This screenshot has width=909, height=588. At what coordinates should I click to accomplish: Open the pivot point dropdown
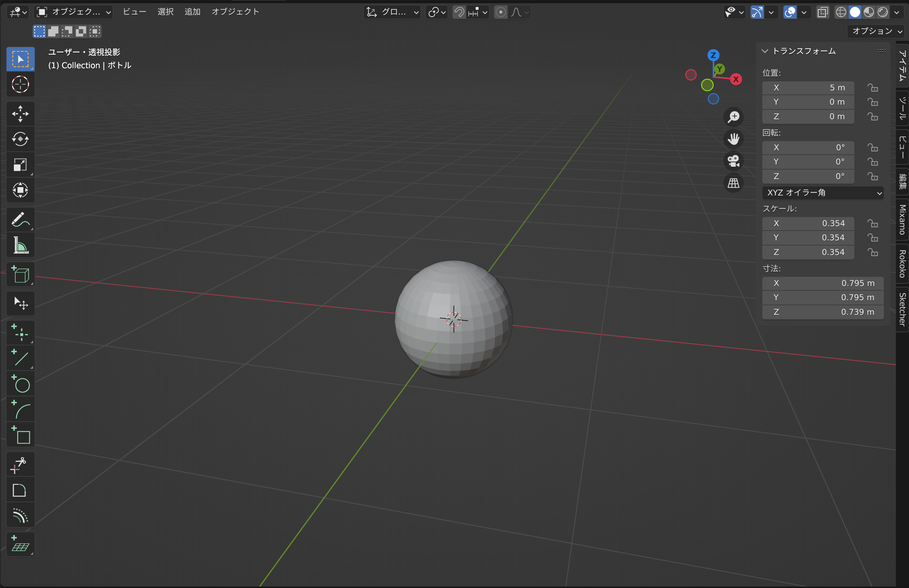pos(437,12)
